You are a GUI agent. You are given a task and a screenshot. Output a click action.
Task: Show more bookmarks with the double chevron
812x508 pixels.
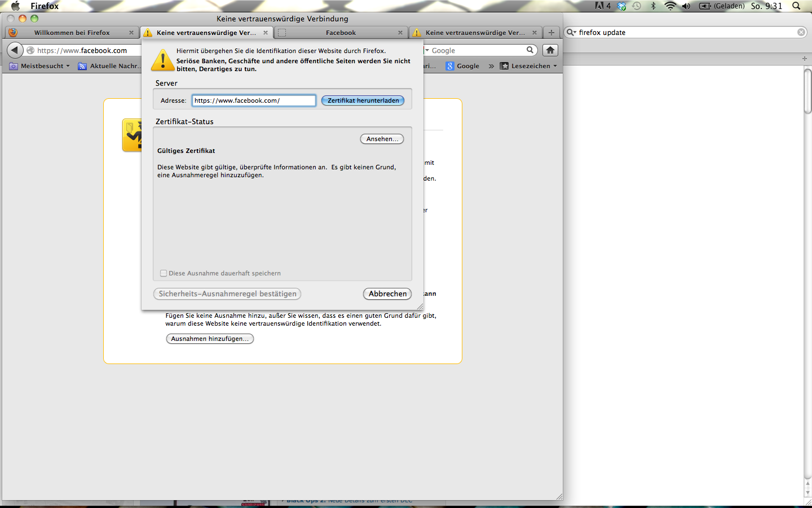click(491, 66)
